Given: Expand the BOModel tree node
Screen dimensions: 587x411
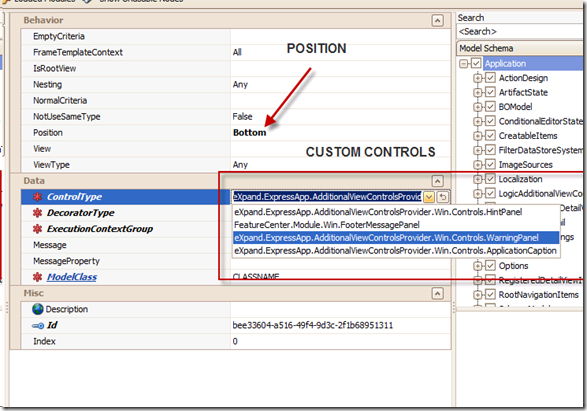Looking at the screenshot, I should pos(477,107).
